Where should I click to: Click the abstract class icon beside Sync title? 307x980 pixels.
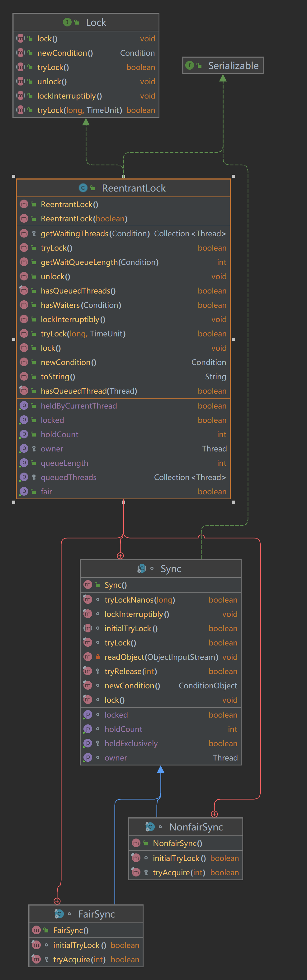point(142,568)
